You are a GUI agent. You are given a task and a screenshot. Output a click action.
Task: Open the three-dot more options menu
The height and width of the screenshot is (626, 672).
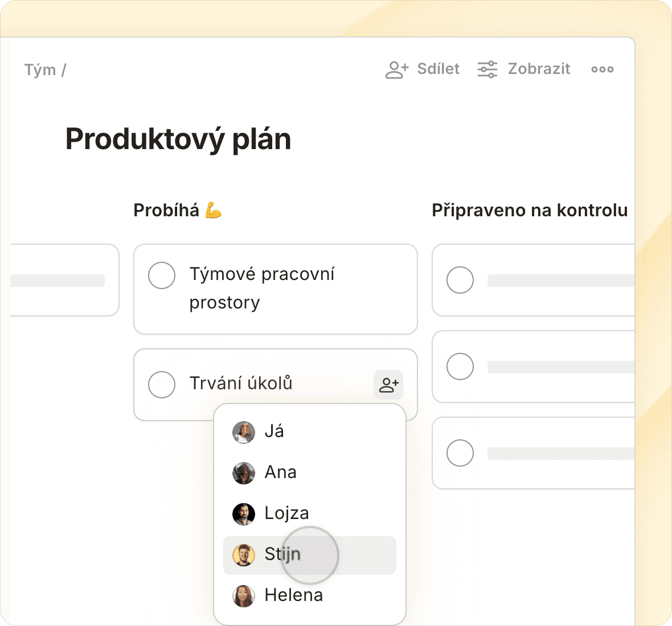602,69
